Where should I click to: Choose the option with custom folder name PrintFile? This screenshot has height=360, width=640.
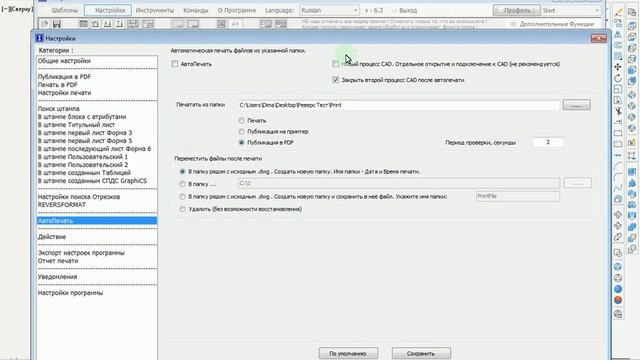point(182,196)
